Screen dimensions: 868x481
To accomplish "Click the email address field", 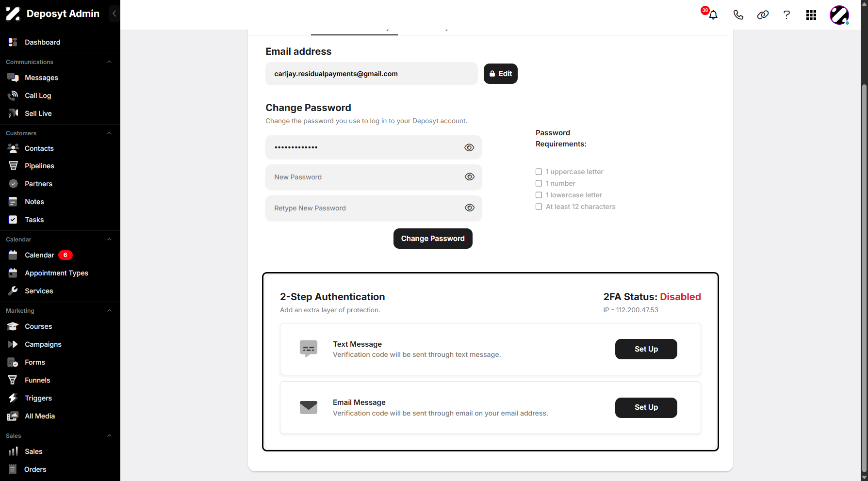I will coord(371,74).
